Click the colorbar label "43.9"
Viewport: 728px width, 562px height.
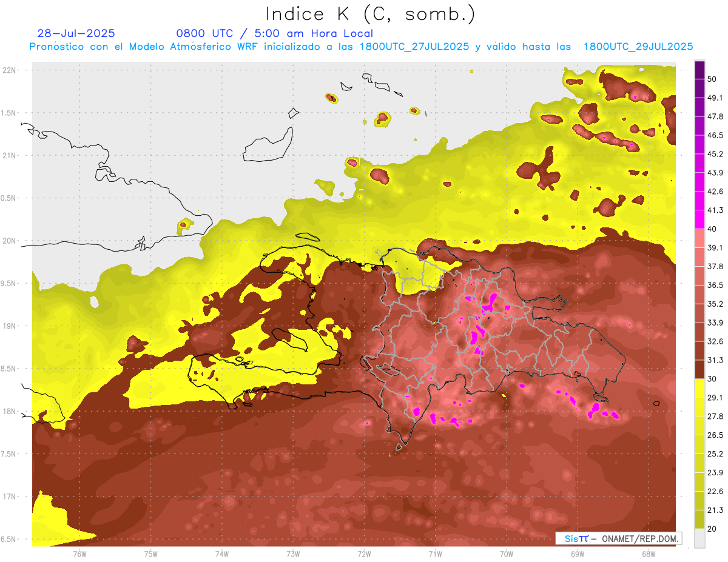coord(715,173)
